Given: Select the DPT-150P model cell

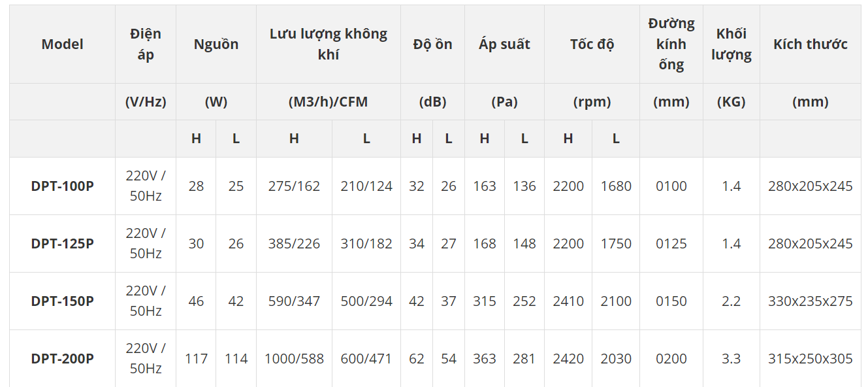Looking at the screenshot, I should pos(63,301).
